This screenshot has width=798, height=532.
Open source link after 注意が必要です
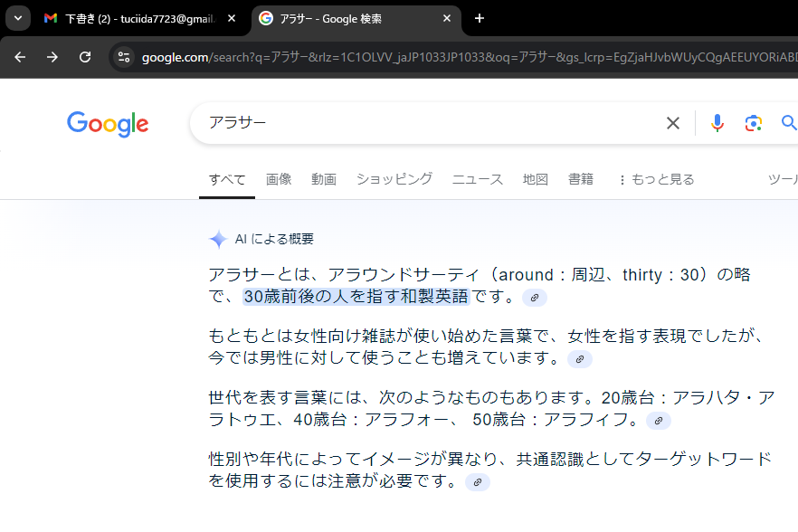(478, 482)
